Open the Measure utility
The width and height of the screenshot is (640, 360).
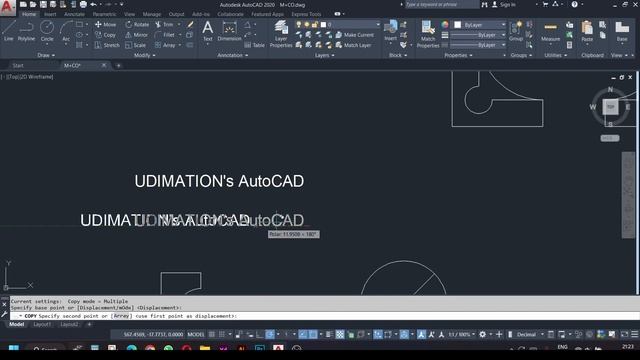[550, 32]
